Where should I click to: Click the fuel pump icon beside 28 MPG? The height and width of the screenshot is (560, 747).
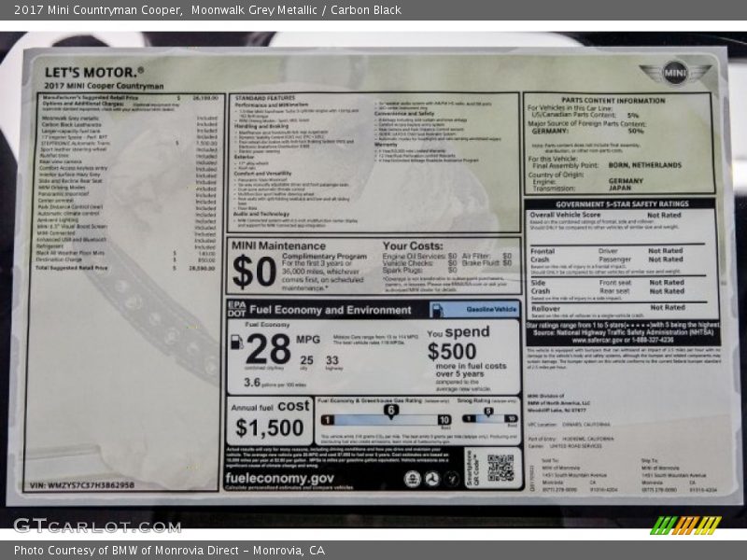[236, 343]
